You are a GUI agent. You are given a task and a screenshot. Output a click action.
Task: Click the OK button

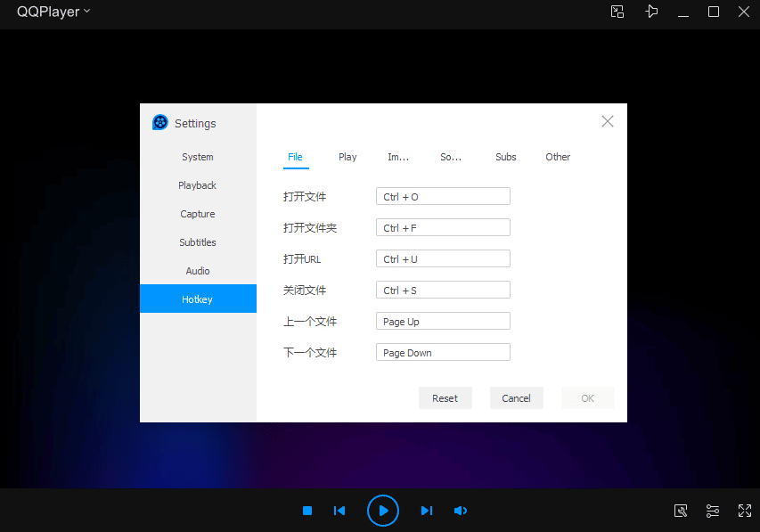(x=587, y=398)
